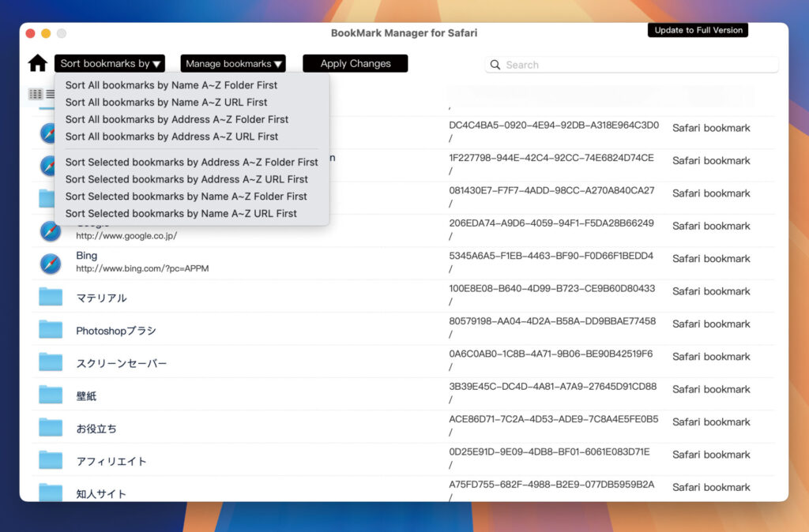Open the Manage bookmarks dropdown
Screen dimensions: 809x532
tap(233, 63)
